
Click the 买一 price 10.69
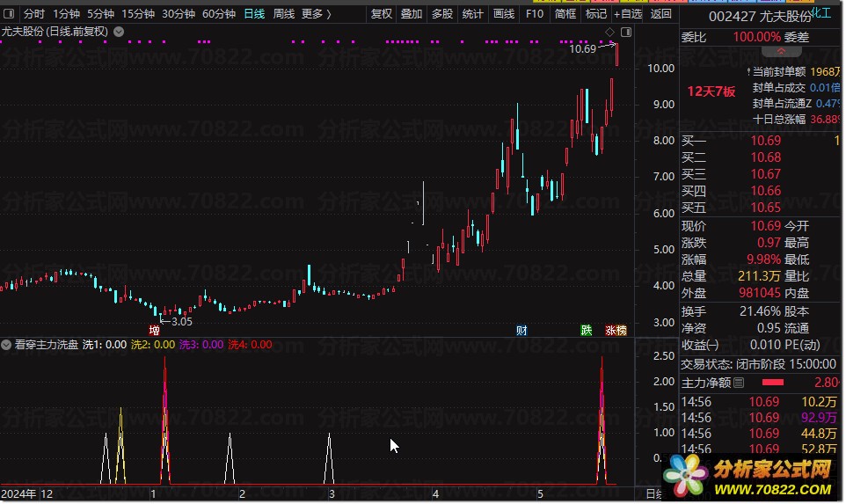[766, 141]
